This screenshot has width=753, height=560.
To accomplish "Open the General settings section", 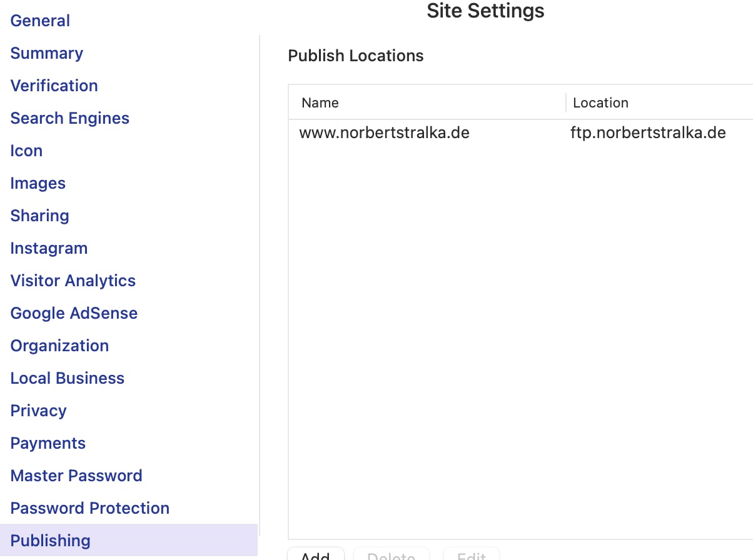I will 40,21.
